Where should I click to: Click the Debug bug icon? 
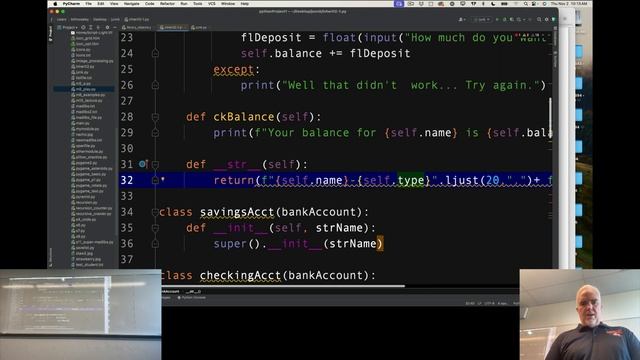(x=505, y=19)
